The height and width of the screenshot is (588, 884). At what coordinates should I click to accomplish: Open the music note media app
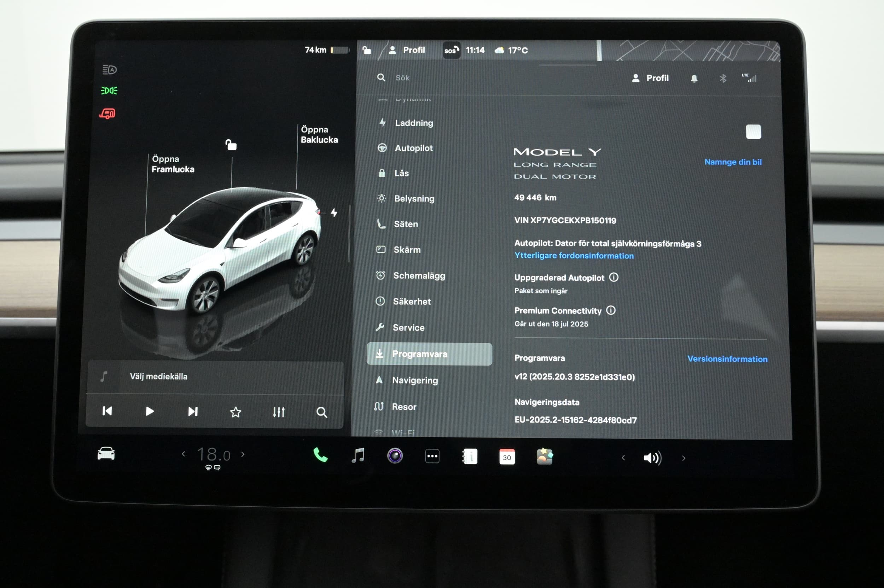(x=358, y=456)
